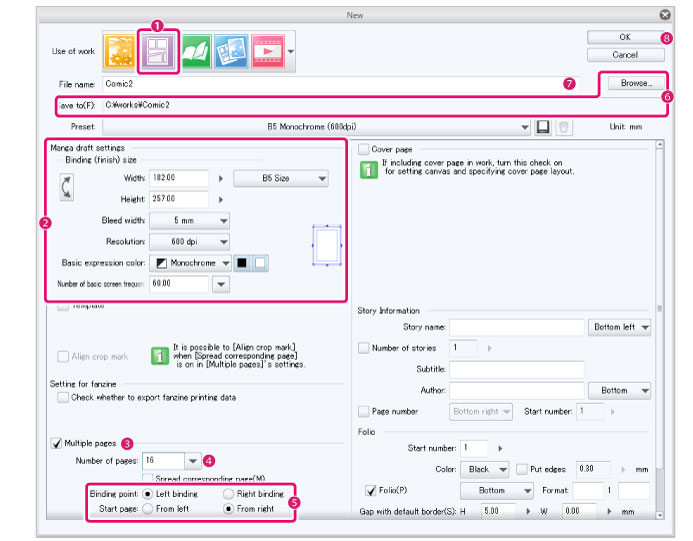Toggle the Folio(P) checkbox
693x541 pixels.
tap(371, 491)
